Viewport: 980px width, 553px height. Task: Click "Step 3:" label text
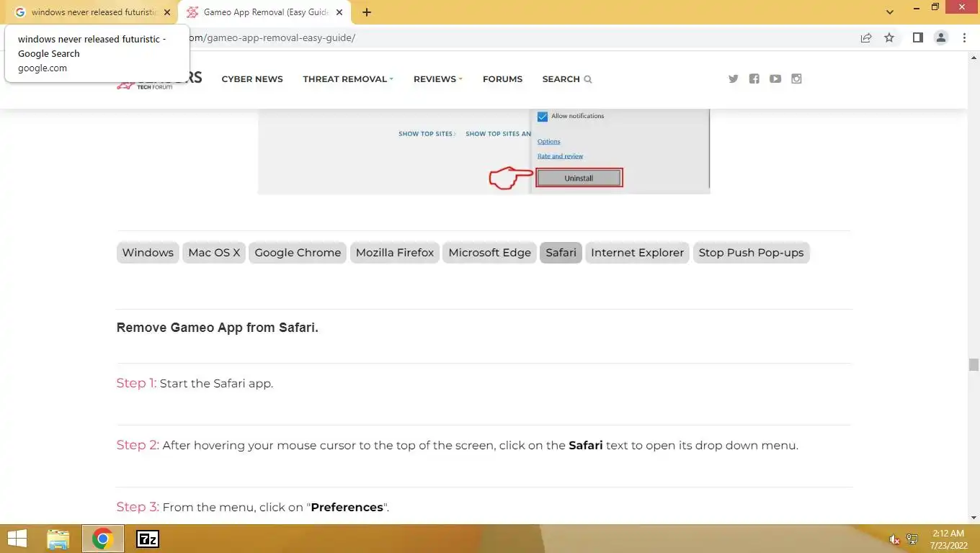click(x=138, y=507)
